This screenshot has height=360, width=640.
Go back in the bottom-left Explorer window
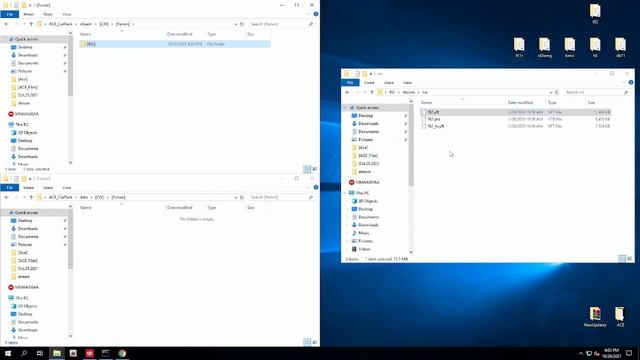7,197
